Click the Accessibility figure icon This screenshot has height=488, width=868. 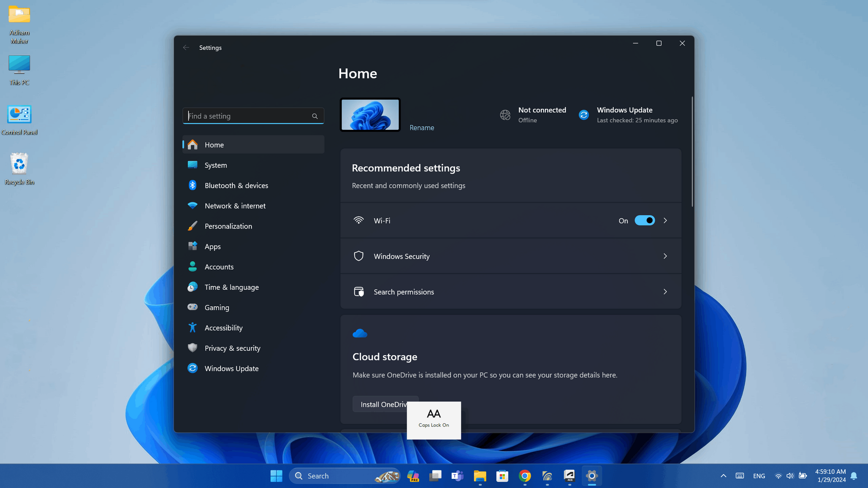tap(193, 328)
